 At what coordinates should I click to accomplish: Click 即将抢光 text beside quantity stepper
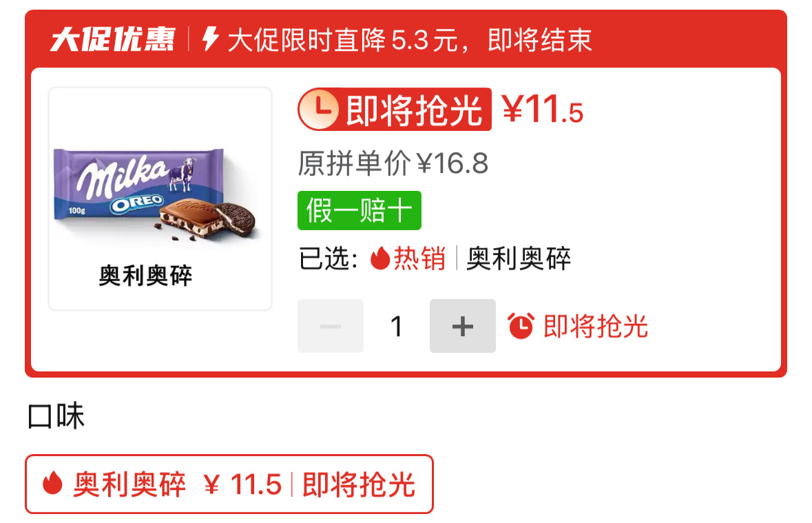tap(596, 327)
